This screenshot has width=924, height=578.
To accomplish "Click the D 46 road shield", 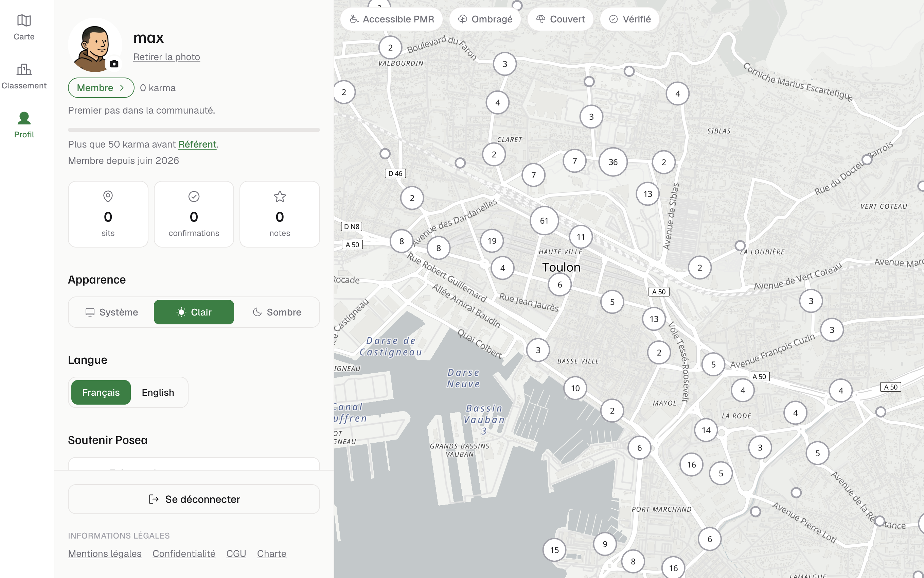I will [x=395, y=173].
